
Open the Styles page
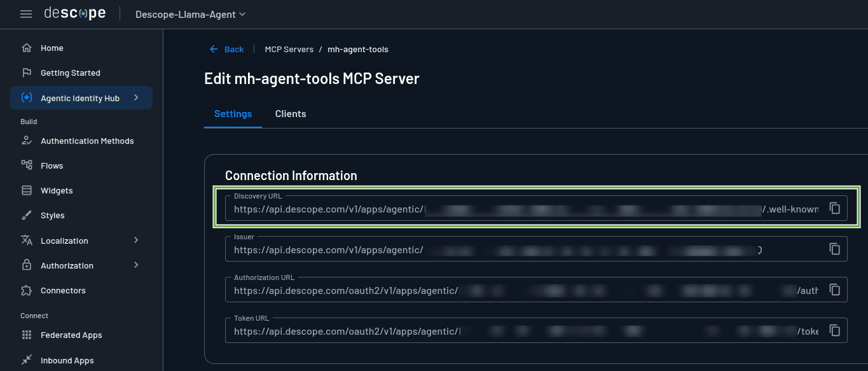pyautogui.click(x=81, y=215)
